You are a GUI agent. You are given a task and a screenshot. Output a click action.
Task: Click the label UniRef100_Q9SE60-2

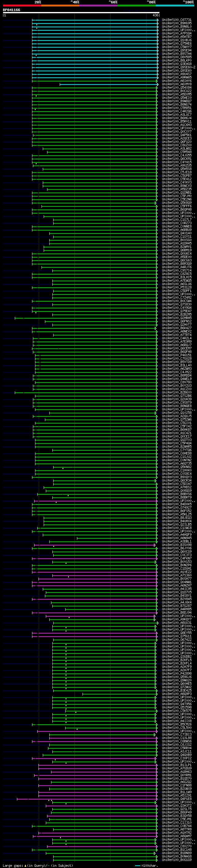click(x=179, y=67)
